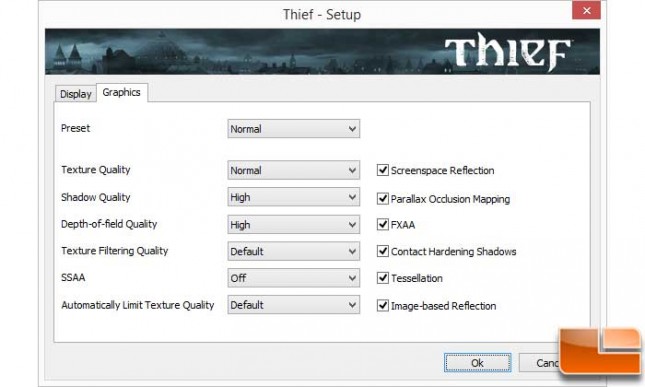Click the SSAA label

[x=73, y=278]
